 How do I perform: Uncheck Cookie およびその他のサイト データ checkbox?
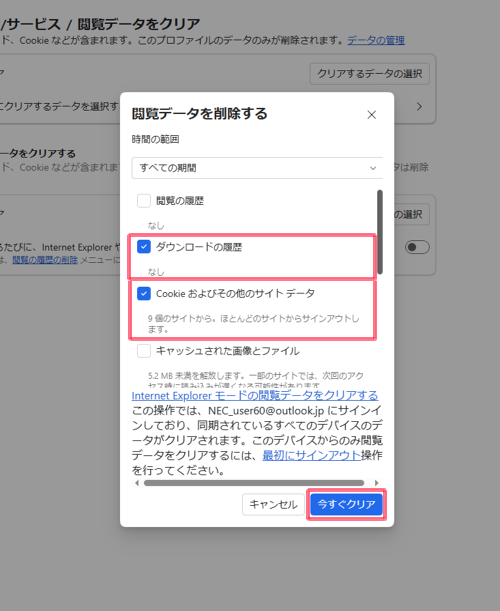144,293
